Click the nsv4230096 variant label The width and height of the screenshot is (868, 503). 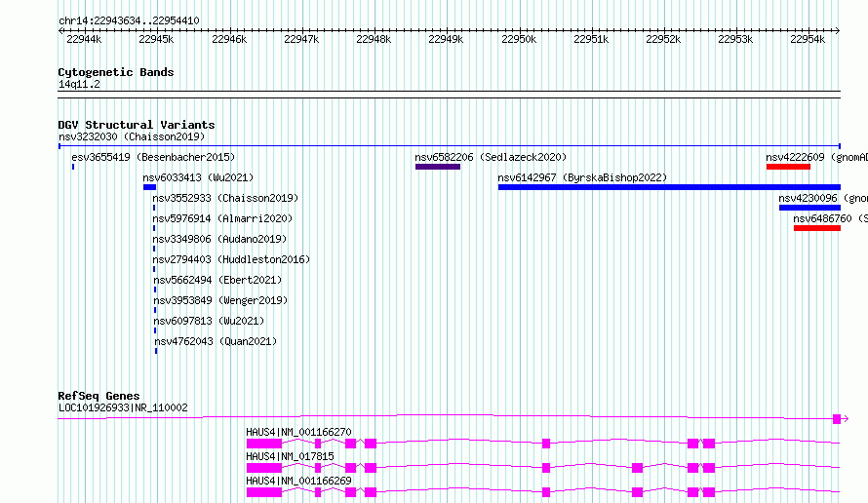coord(823,198)
